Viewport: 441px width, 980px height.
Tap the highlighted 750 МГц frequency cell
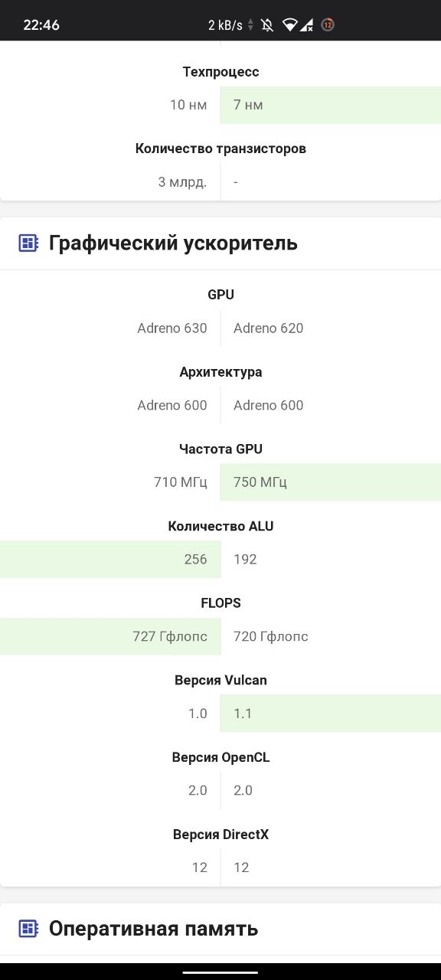coord(331,482)
